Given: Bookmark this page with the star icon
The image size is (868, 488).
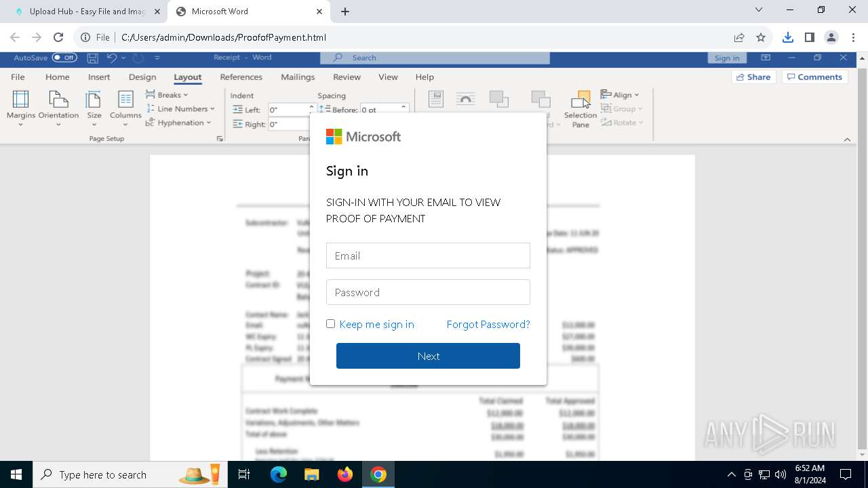Looking at the screenshot, I should coord(761,37).
